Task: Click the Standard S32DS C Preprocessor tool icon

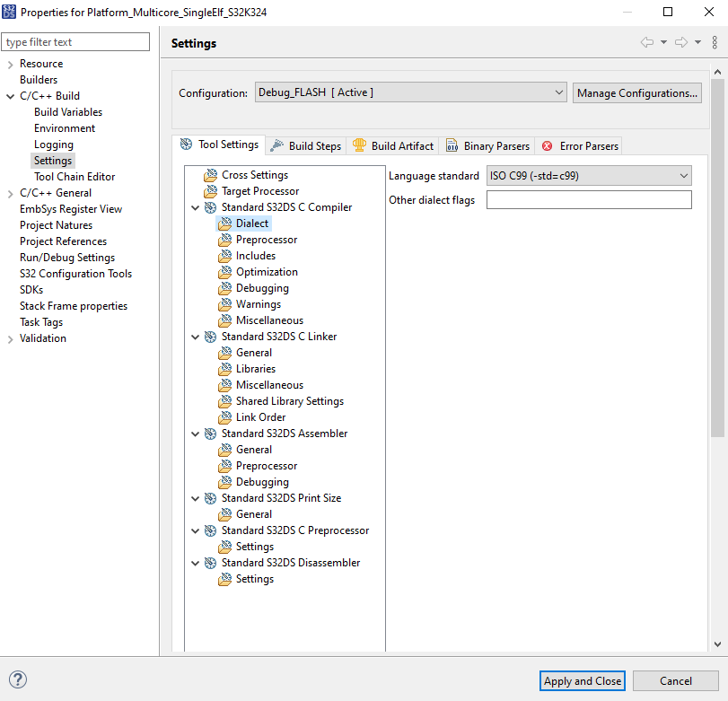Action: click(210, 530)
